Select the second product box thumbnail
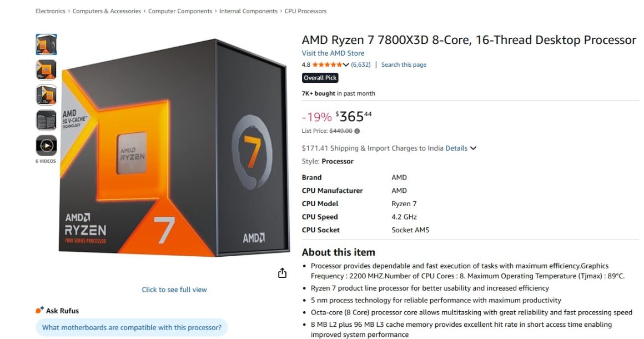 pyautogui.click(x=46, y=69)
